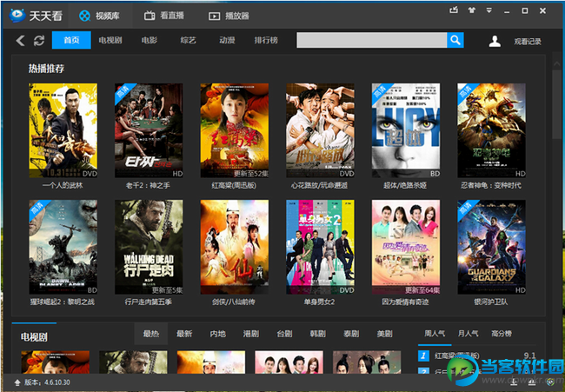Select the 首页 home navigation item

click(x=71, y=40)
